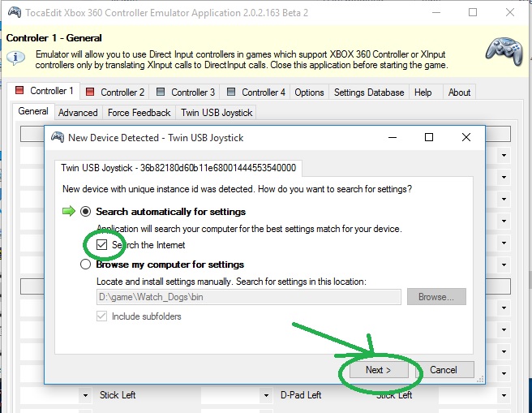Click the gamepad app icon in main title bar

(15, 12)
